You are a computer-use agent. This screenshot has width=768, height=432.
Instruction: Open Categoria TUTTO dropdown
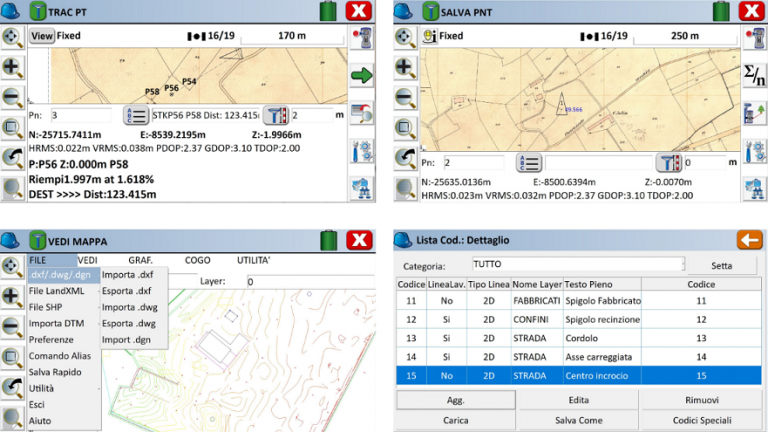coord(578,264)
